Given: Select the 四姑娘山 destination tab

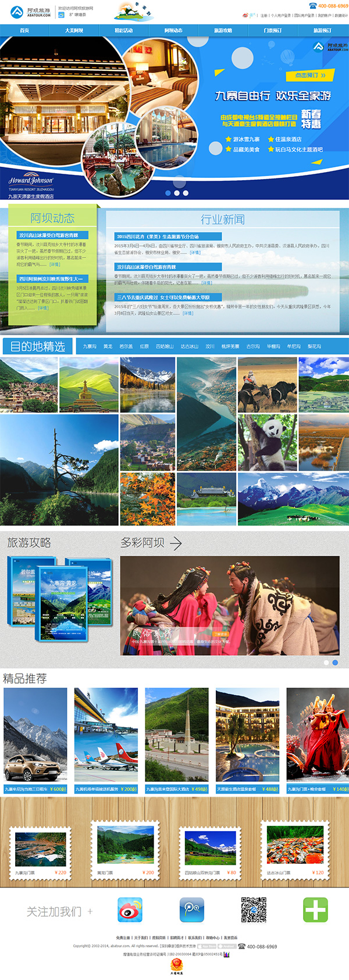Looking at the screenshot, I should tap(165, 346).
